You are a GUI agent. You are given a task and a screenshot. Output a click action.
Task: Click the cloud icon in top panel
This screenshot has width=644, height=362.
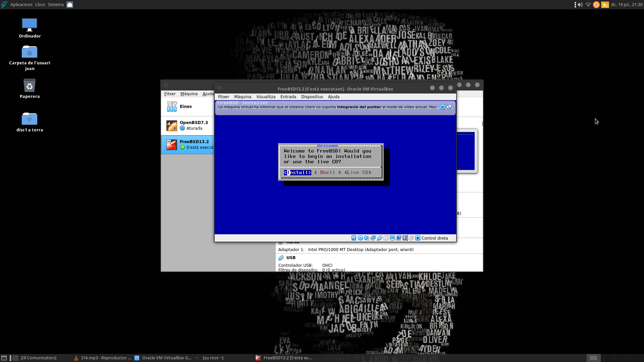tap(69, 5)
